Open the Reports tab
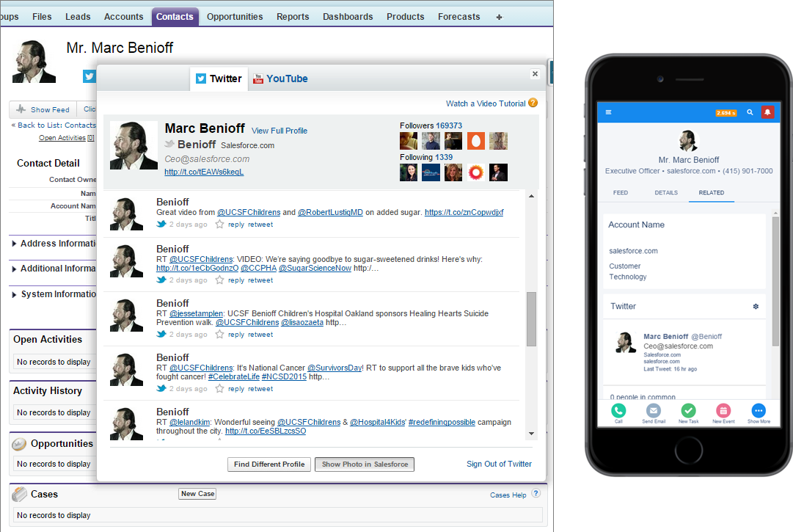The image size is (793, 532). [x=292, y=17]
